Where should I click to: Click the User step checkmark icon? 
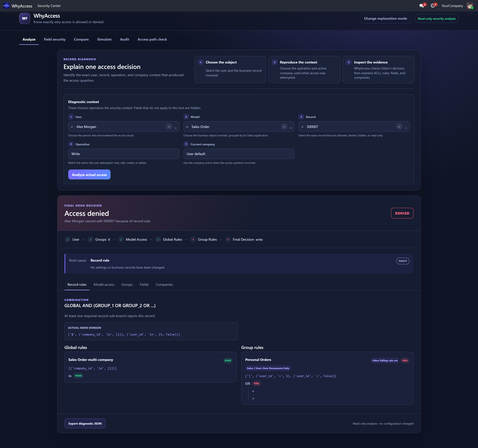pos(68,239)
